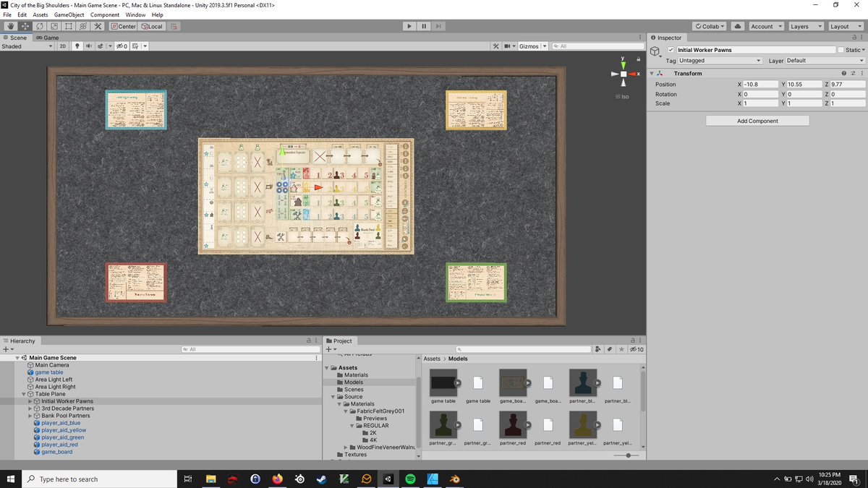This screenshot has width=868, height=488.
Task: Toggle hidden objects visibility counter
Action: point(122,46)
